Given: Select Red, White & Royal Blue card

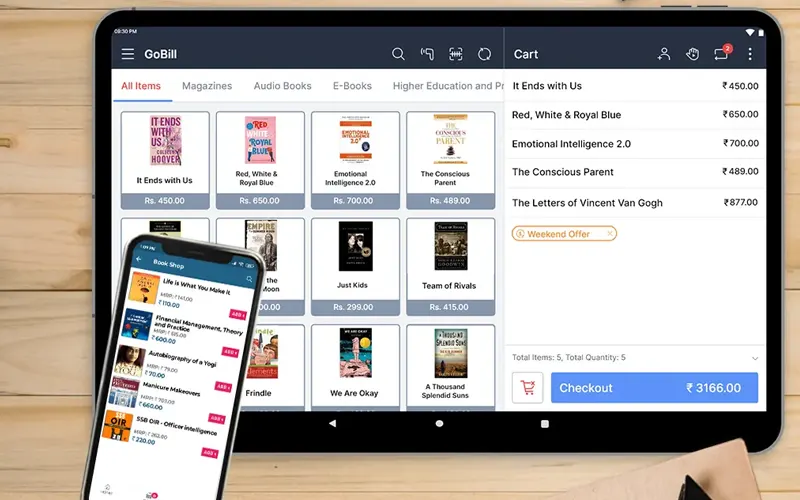Looking at the screenshot, I should tap(260, 160).
